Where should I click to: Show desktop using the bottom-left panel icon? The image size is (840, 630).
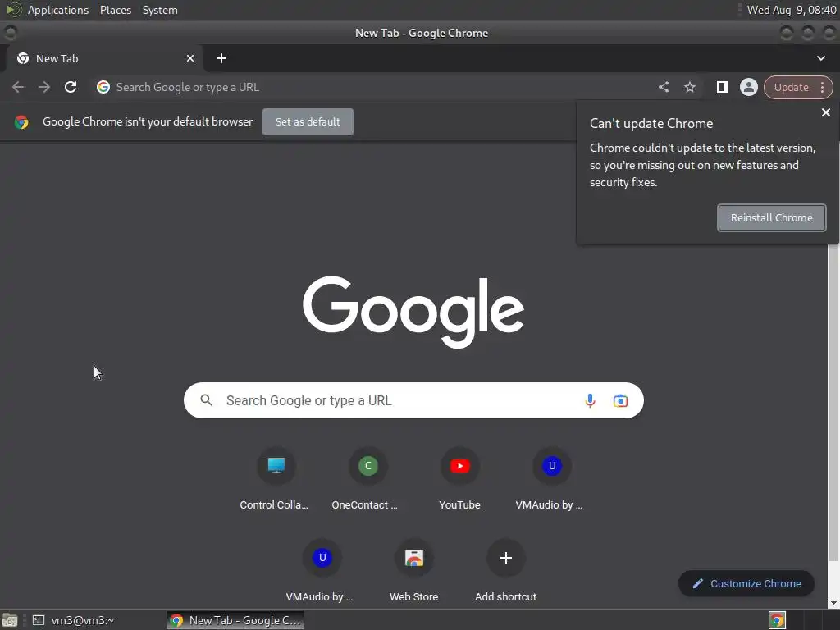[x=10, y=620]
